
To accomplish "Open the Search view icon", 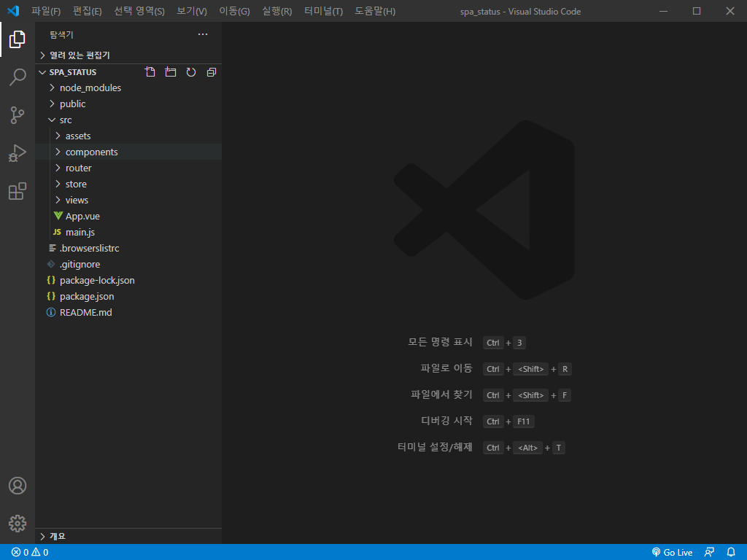I will click(18, 77).
